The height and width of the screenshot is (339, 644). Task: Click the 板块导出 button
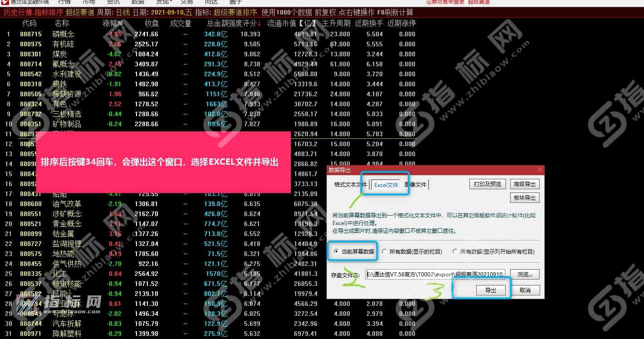tap(525, 198)
